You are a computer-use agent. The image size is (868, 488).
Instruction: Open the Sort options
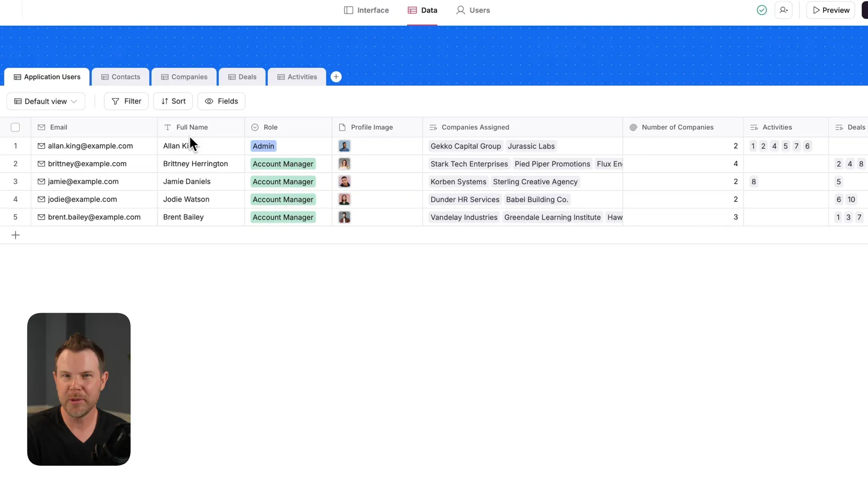pyautogui.click(x=173, y=101)
